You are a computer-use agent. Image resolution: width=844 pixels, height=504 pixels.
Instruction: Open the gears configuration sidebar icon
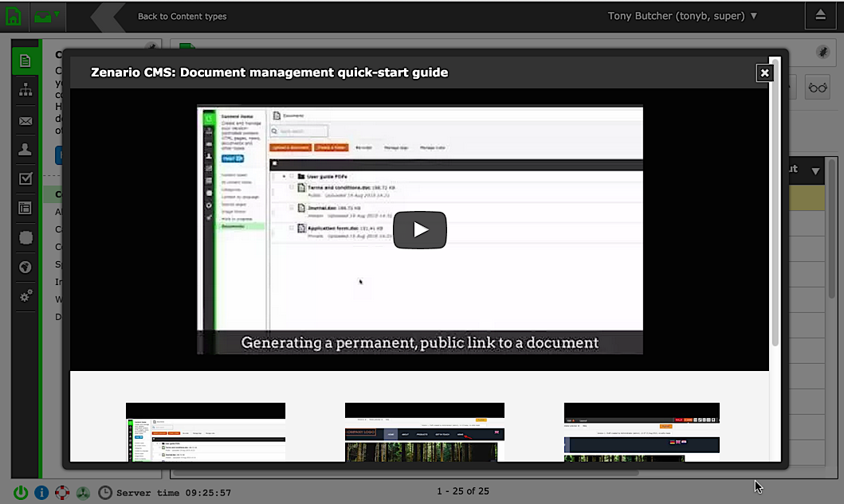(26, 296)
